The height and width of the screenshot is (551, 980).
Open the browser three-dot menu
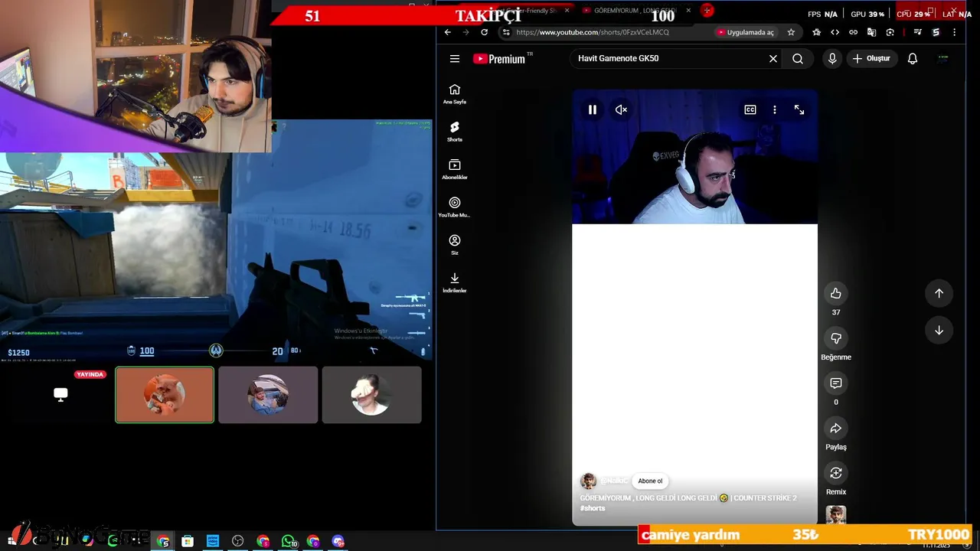tap(954, 32)
